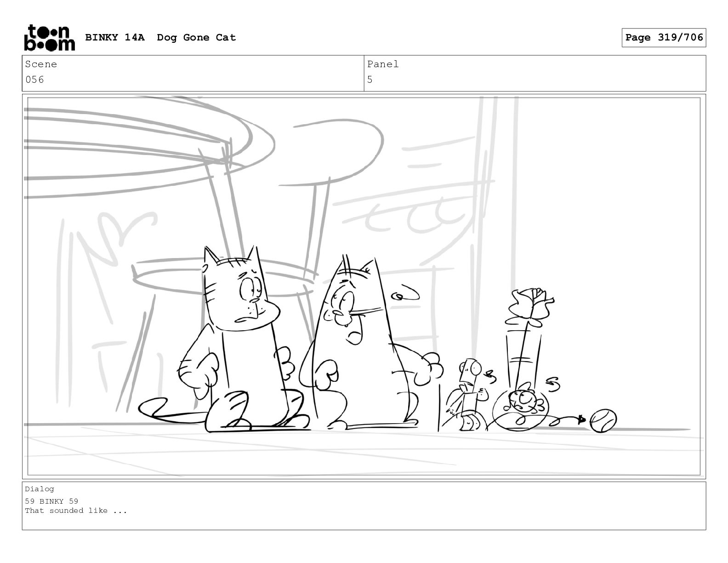Click the 'Page 319/706' box
Image resolution: width=728 pixels, height=563 pixels.
pos(664,38)
